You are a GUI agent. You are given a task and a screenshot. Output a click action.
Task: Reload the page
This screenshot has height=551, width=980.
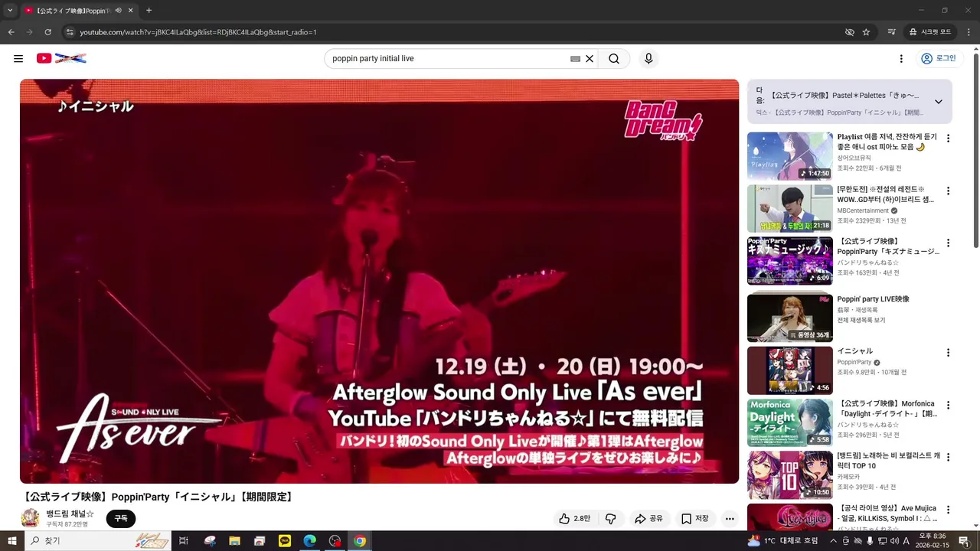(x=47, y=32)
